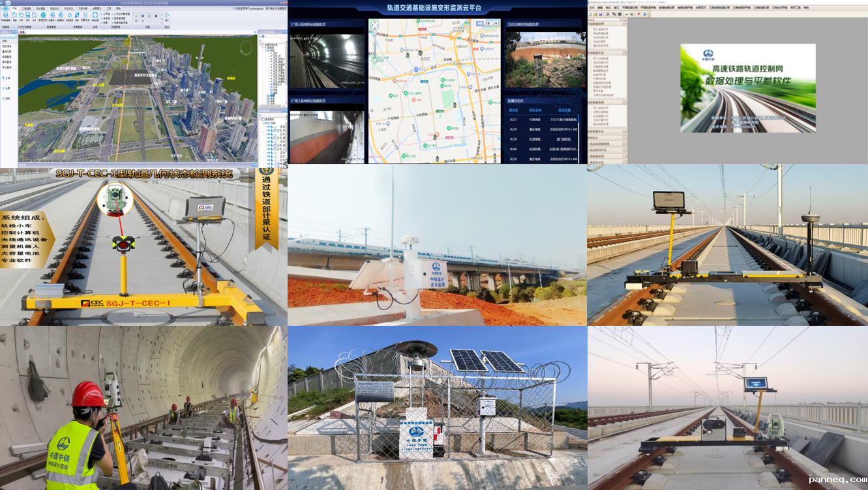Click the database icon in left ribbon

pyautogui.click(x=6, y=15)
